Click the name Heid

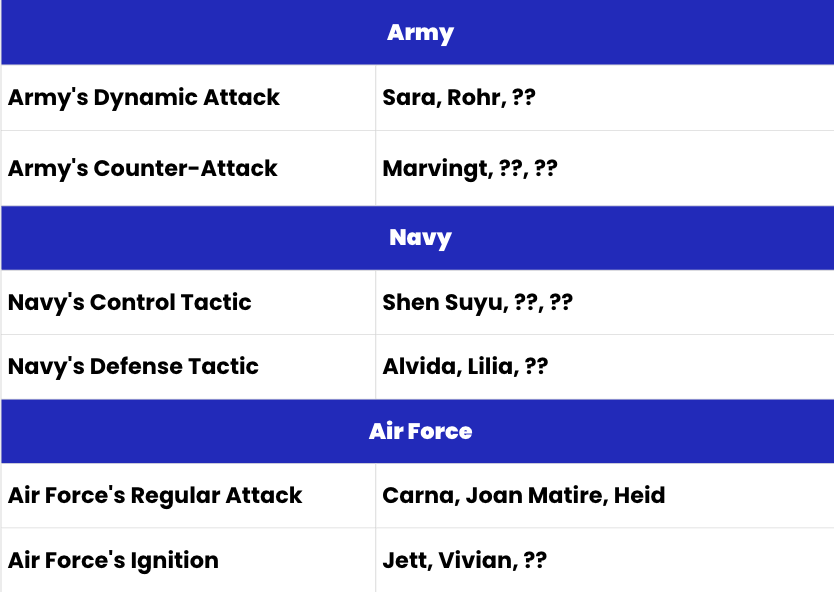pos(639,496)
